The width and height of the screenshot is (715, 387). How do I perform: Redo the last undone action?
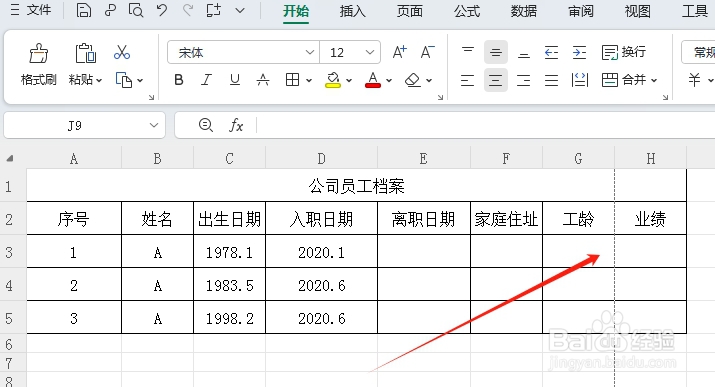coord(188,10)
